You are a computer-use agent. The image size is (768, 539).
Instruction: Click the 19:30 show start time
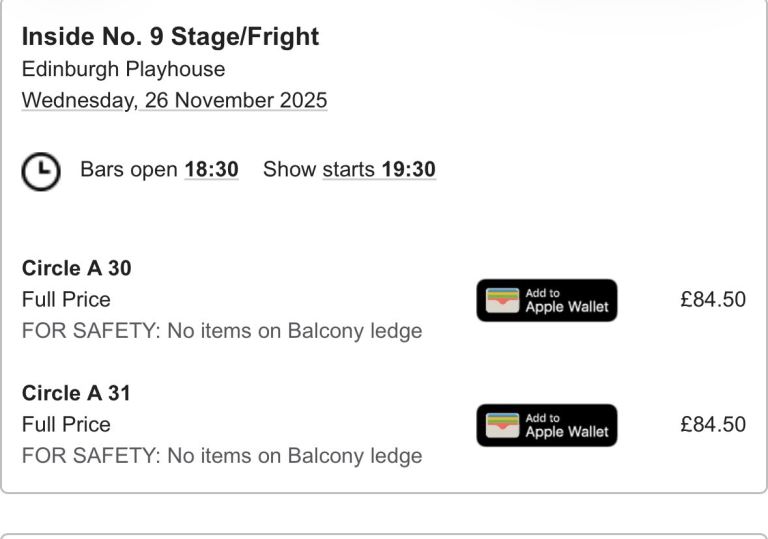pos(408,170)
